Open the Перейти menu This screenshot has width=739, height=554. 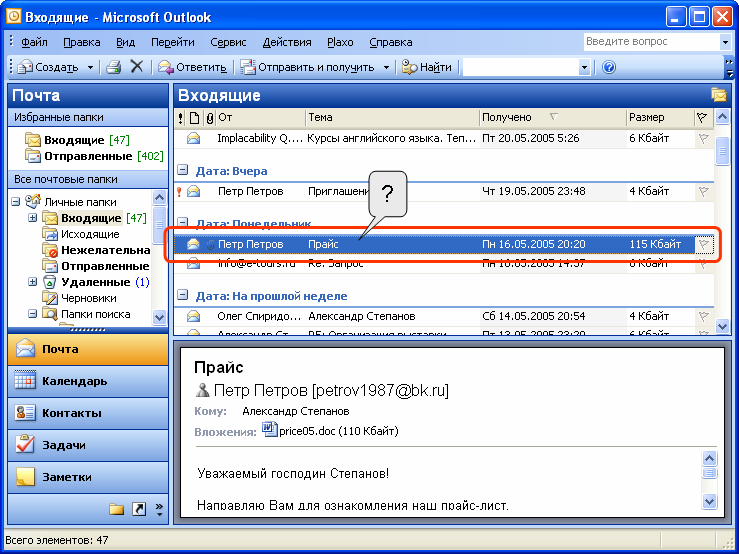pyautogui.click(x=172, y=42)
